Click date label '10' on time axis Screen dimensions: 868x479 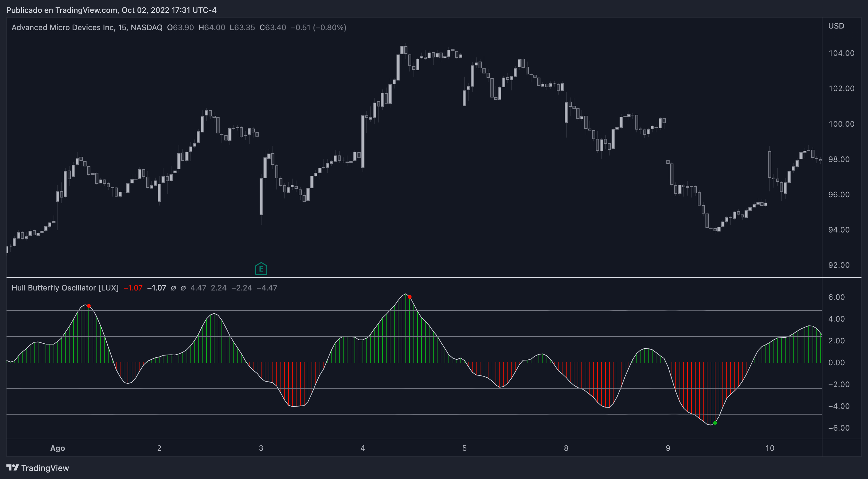point(770,448)
